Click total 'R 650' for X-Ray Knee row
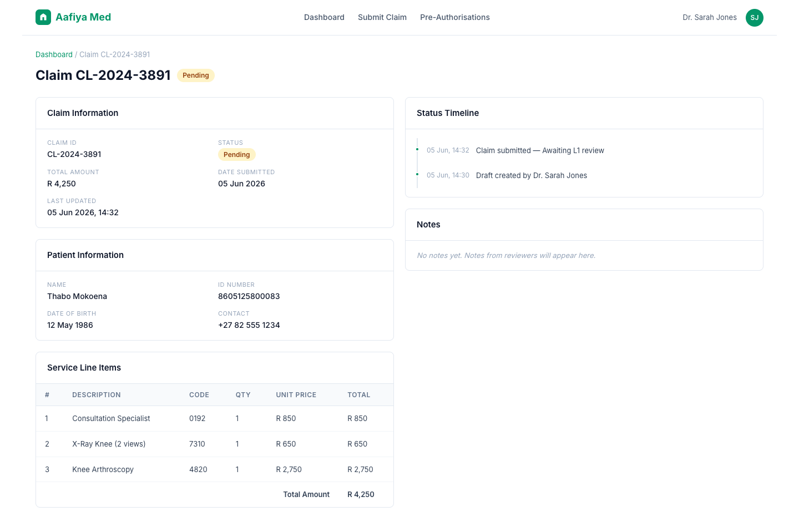This screenshot has width=799, height=532. 357,444
